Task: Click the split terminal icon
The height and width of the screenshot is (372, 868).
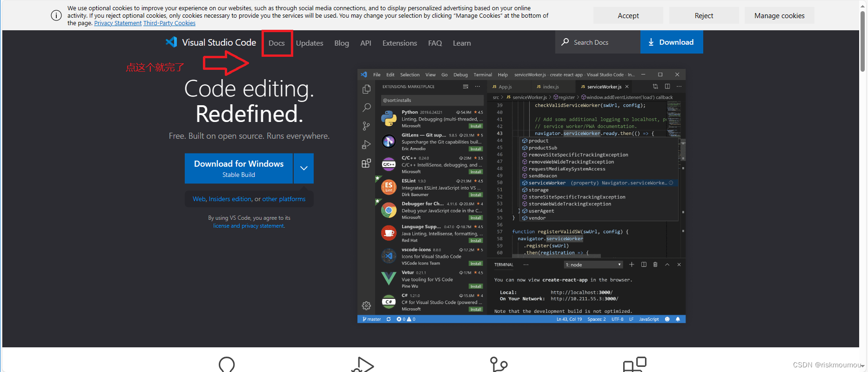Action: (x=644, y=264)
